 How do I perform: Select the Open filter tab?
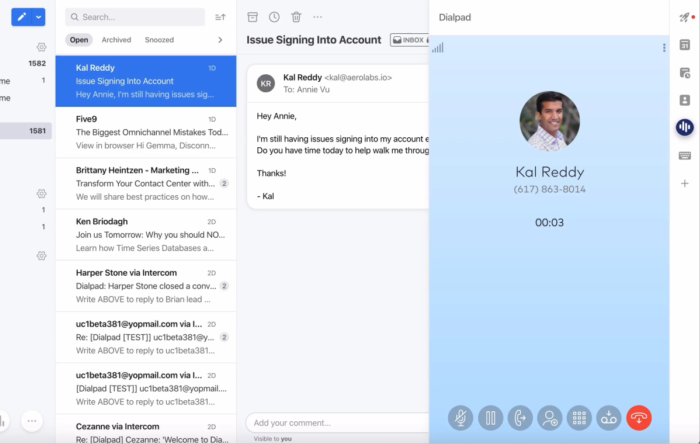(79, 40)
